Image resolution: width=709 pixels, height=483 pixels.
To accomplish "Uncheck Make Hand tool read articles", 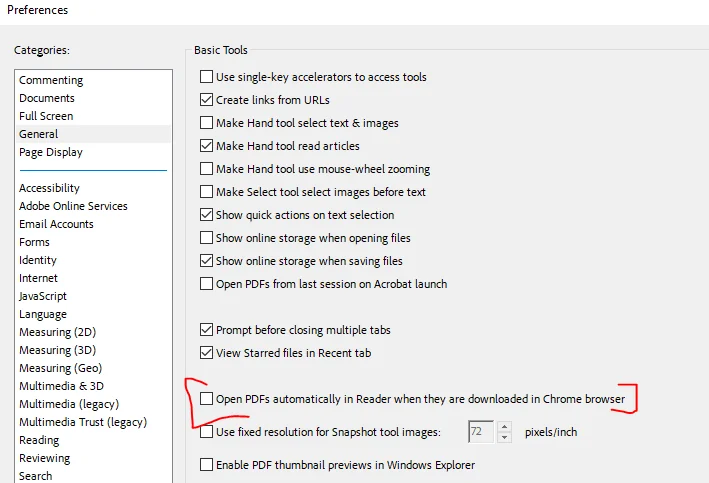I will coord(207,146).
